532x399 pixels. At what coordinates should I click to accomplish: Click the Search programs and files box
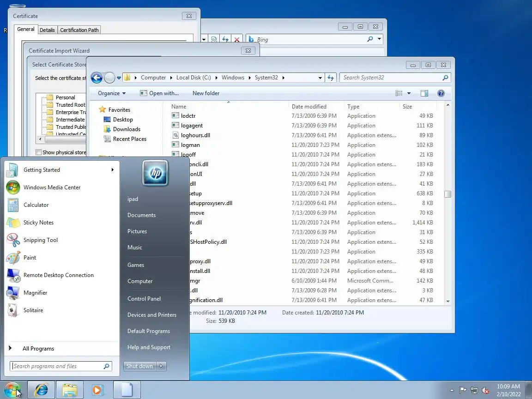coord(61,366)
